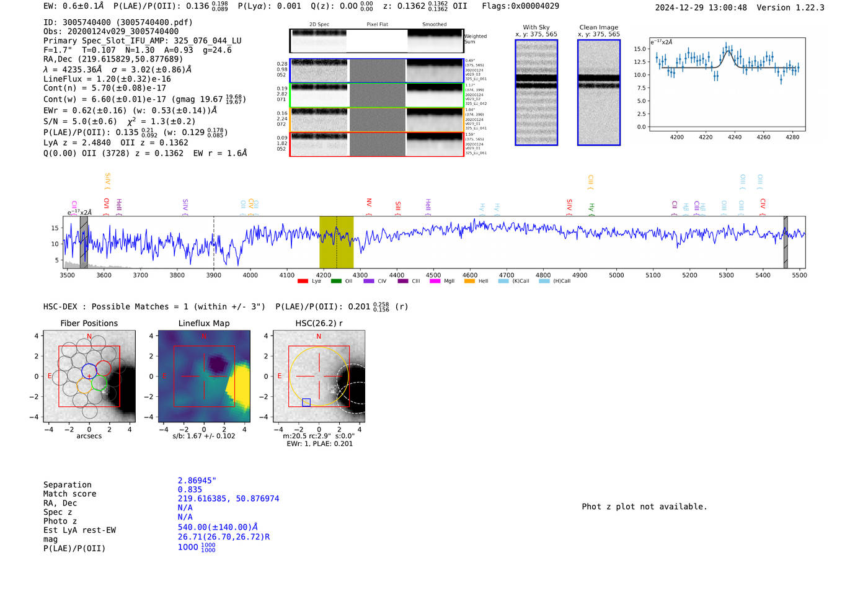
Task: Open the Lineflux Map panel
Action: [x=204, y=376]
